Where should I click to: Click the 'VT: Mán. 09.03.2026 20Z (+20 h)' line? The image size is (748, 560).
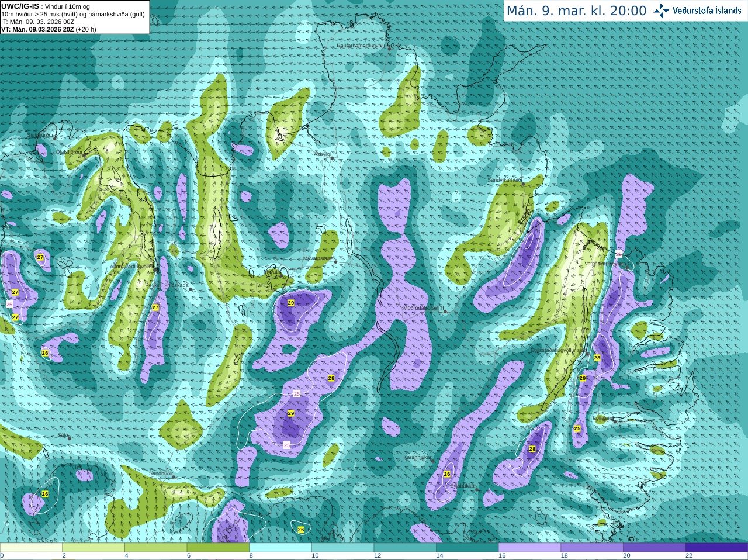point(49,29)
